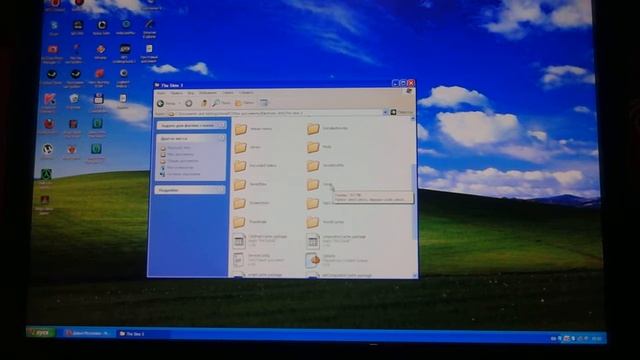This screenshot has width=640, height=360.
Task: Toggle the Folders pane button
Action: (244, 103)
